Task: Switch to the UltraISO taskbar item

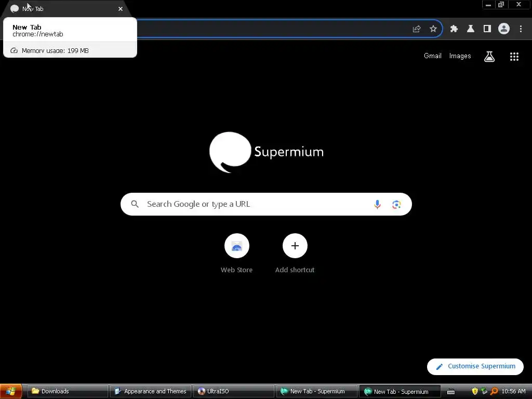Action: coord(234,391)
